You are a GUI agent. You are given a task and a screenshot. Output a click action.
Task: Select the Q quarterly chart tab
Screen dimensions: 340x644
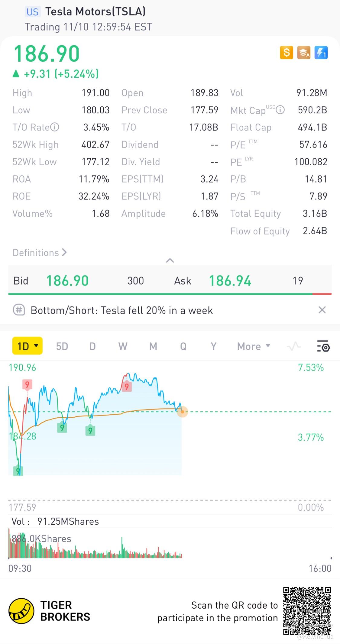(x=183, y=346)
